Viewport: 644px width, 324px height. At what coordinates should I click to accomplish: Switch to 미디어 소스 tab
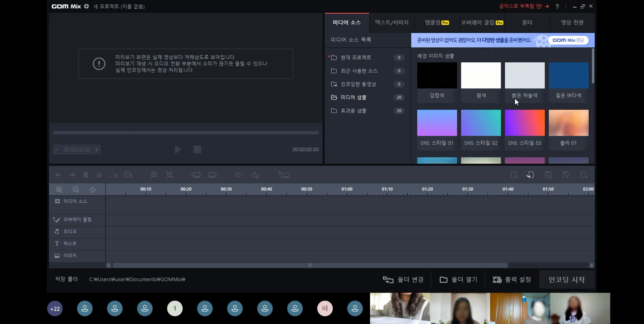347,22
